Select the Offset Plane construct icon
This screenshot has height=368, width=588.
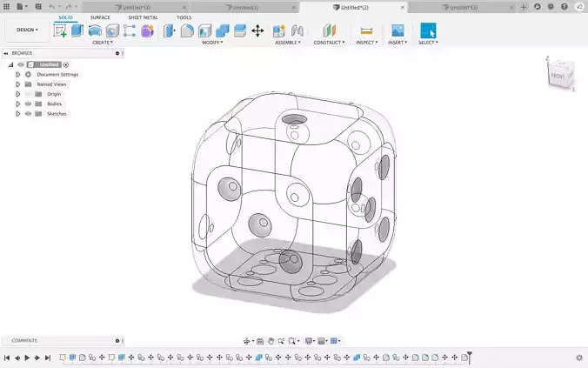[x=330, y=30]
